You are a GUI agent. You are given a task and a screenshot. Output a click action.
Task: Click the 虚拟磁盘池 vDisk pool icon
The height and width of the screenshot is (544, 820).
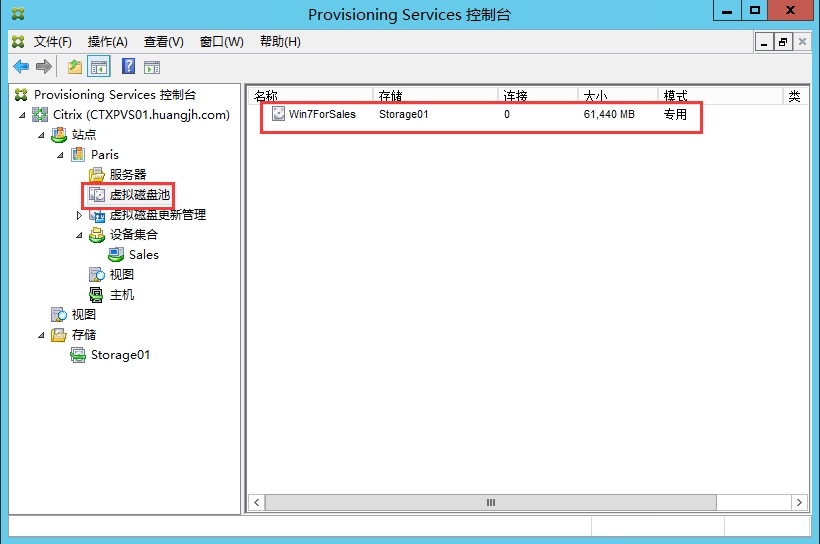coord(97,195)
